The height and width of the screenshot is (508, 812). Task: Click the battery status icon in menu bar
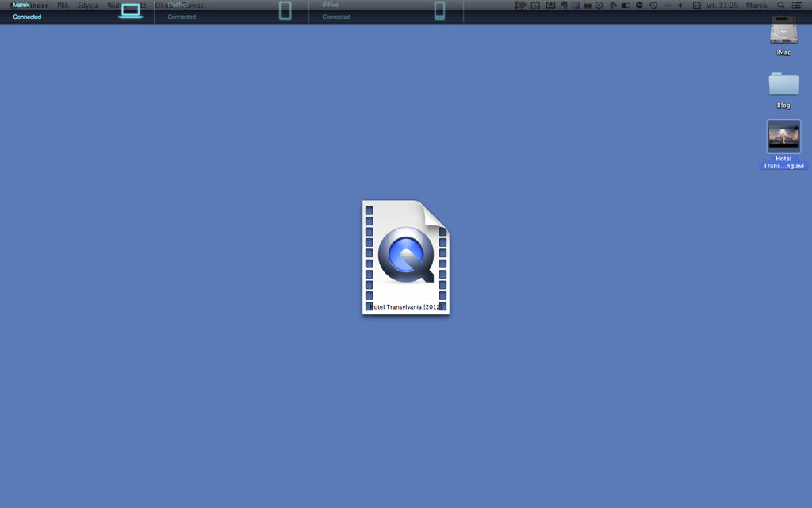click(x=626, y=6)
